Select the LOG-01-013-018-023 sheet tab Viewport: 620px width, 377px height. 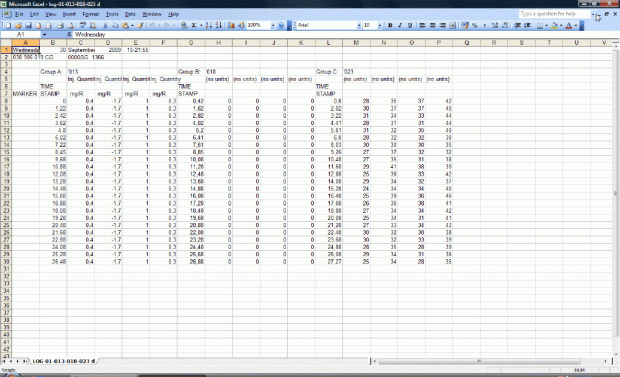tap(63, 361)
